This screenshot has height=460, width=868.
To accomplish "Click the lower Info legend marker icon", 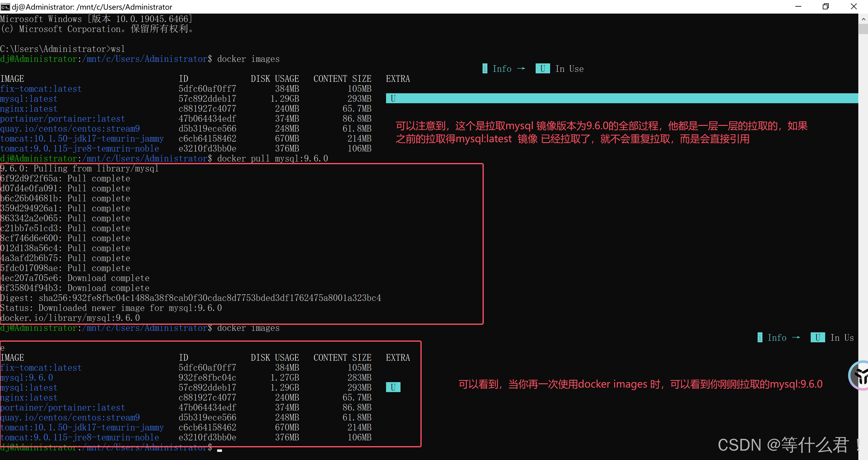I will pyautogui.click(x=759, y=337).
